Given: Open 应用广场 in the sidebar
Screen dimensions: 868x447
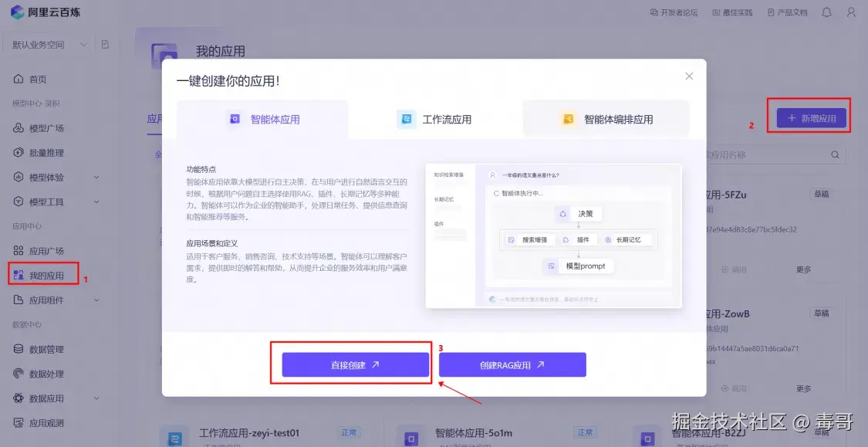Looking at the screenshot, I should tap(46, 250).
